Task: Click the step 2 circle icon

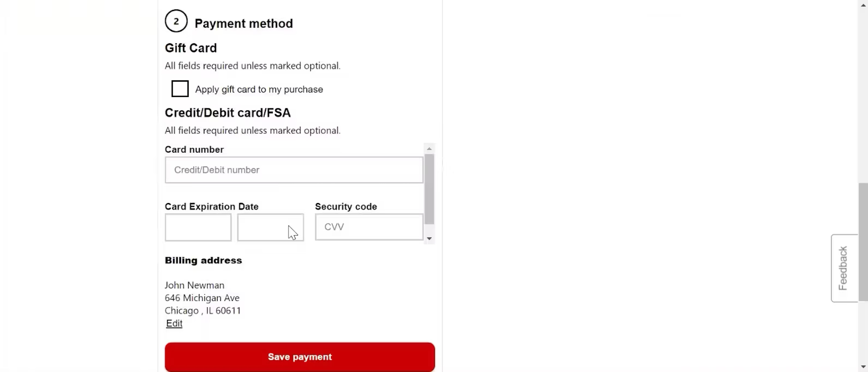Action: pyautogui.click(x=176, y=22)
